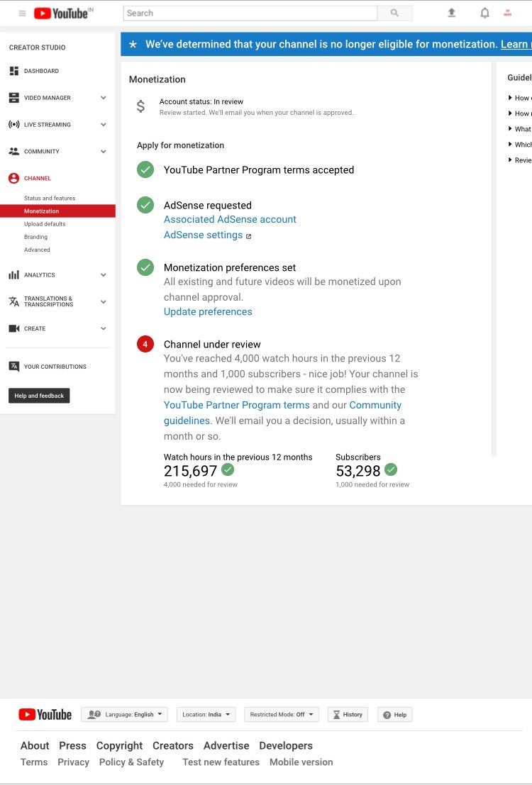Viewport: 532px width, 785px height.
Task: Open the notifications bell
Action: 484,13
